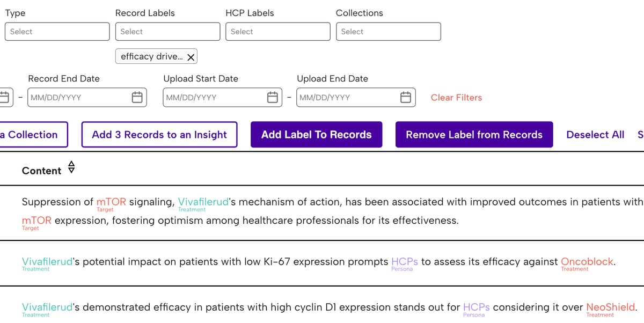Focus the Upload Start Date input field

(x=222, y=97)
